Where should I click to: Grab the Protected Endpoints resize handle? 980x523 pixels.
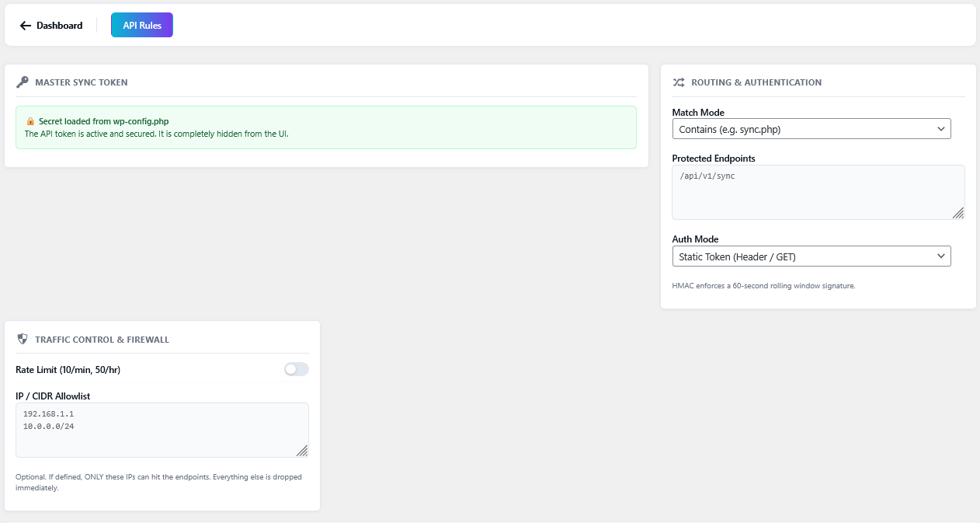pyautogui.click(x=958, y=213)
